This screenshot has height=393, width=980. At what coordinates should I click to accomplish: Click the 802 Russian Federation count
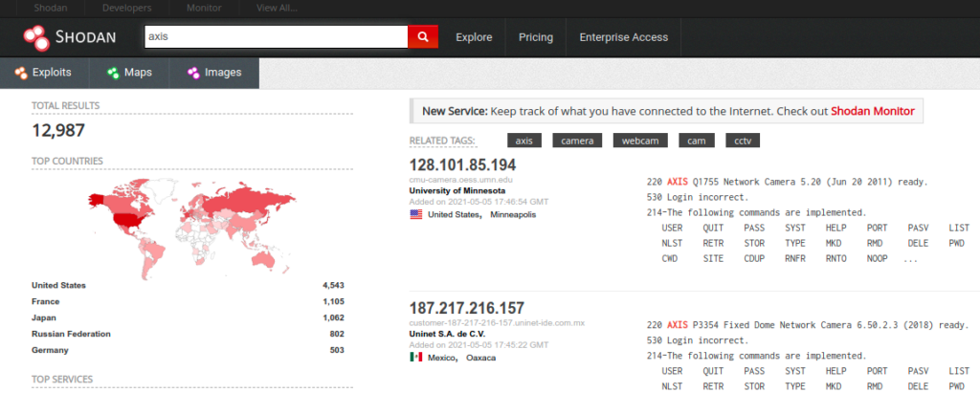tap(337, 334)
